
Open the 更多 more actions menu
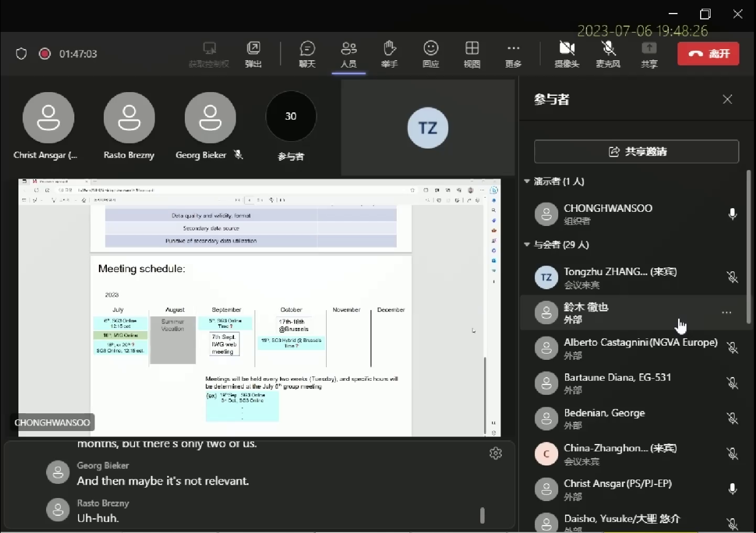click(513, 54)
